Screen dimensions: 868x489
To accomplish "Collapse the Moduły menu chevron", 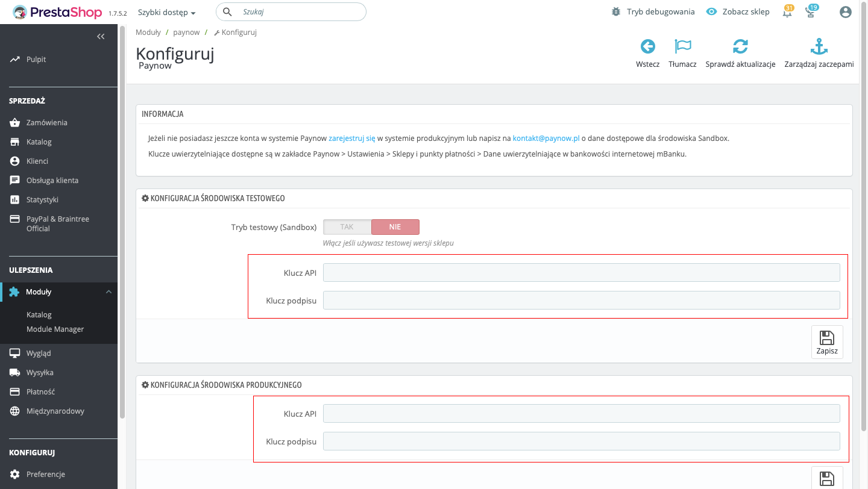I will tap(108, 292).
